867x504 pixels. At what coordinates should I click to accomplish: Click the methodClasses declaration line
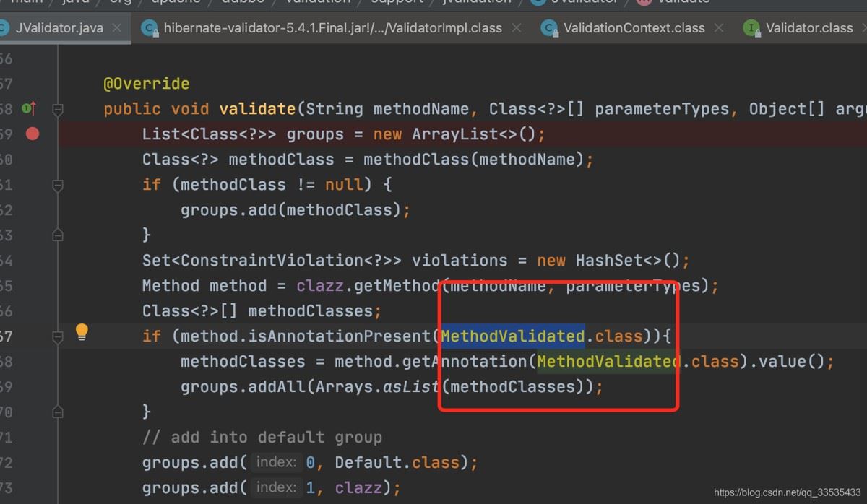(x=262, y=310)
